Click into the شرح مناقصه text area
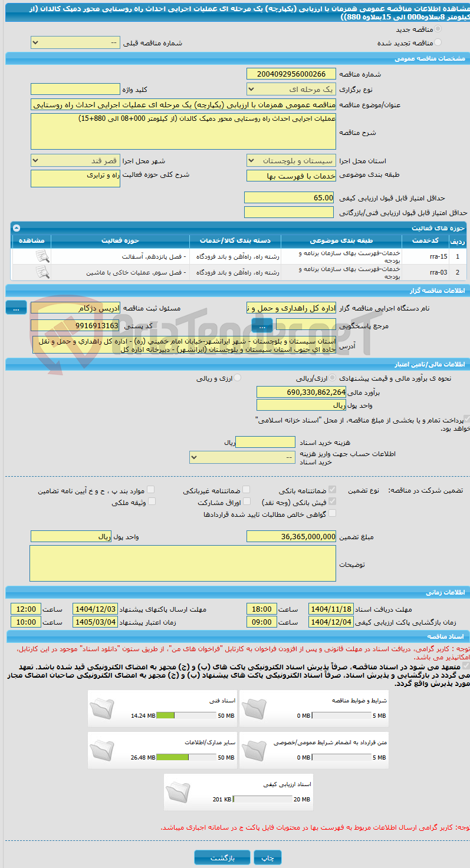 click(183, 131)
